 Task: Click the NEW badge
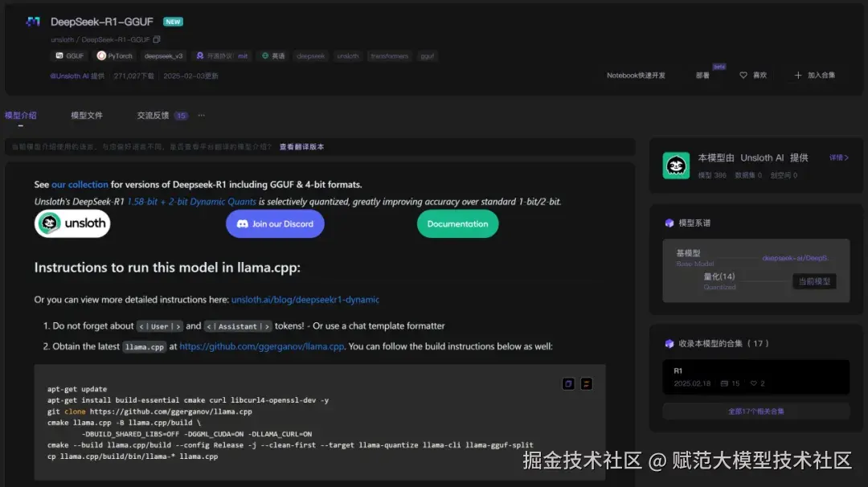coord(174,22)
